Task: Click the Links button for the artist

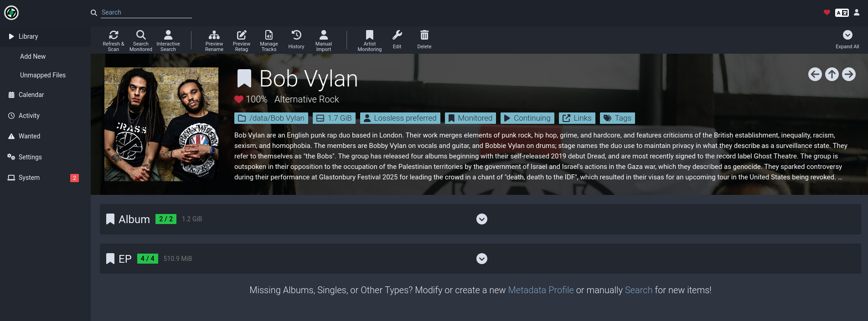Action: [577, 118]
